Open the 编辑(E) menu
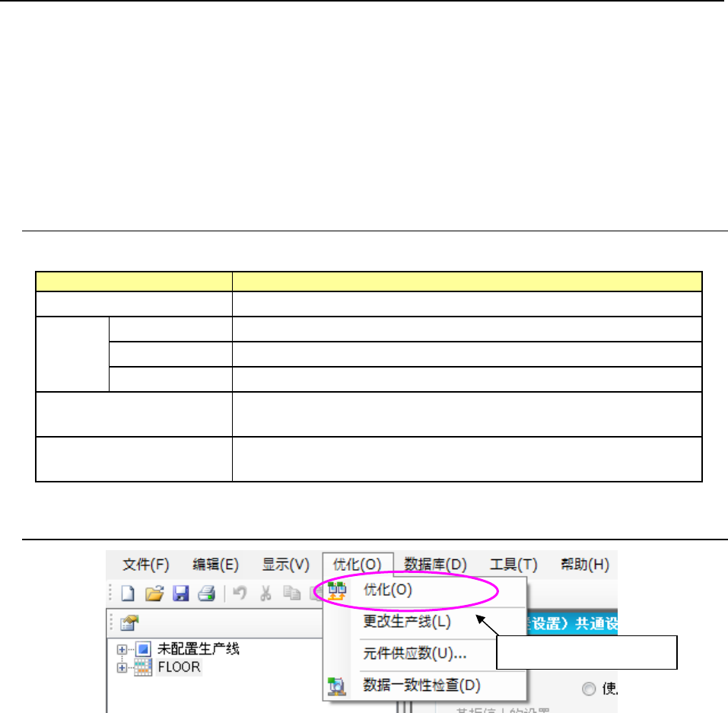The height and width of the screenshot is (713, 728). click(x=215, y=565)
